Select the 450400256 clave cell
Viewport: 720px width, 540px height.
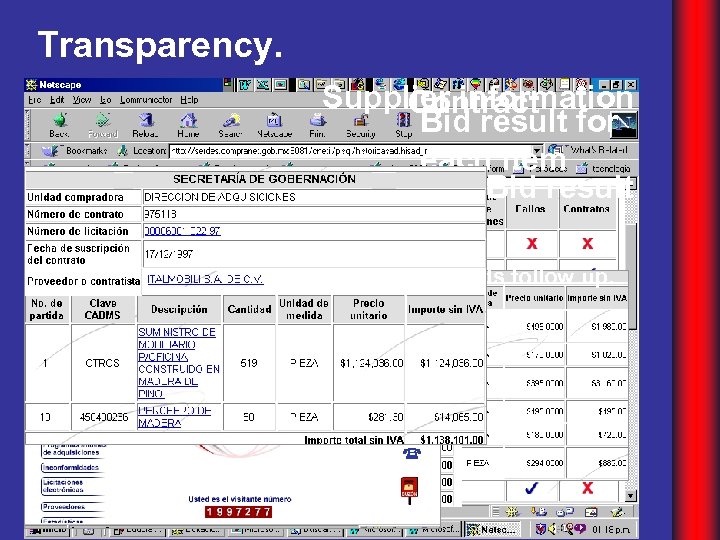pos(104,417)
